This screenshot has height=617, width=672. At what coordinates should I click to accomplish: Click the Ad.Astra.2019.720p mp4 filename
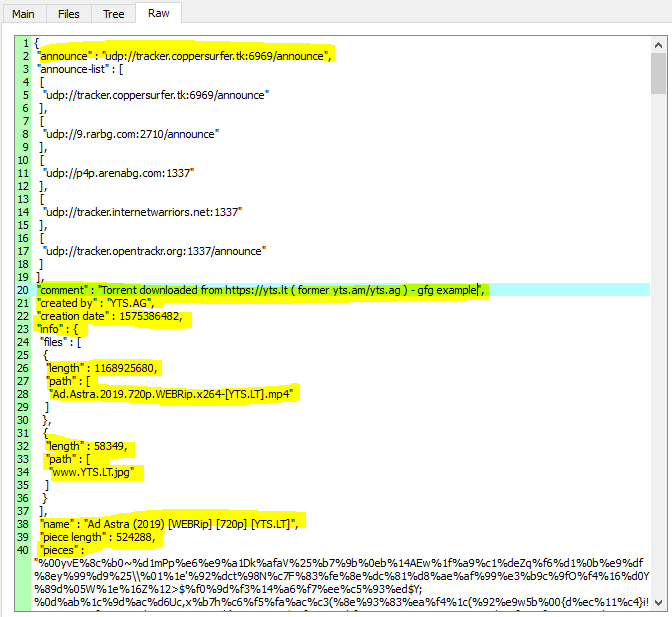tap(171, 394)
